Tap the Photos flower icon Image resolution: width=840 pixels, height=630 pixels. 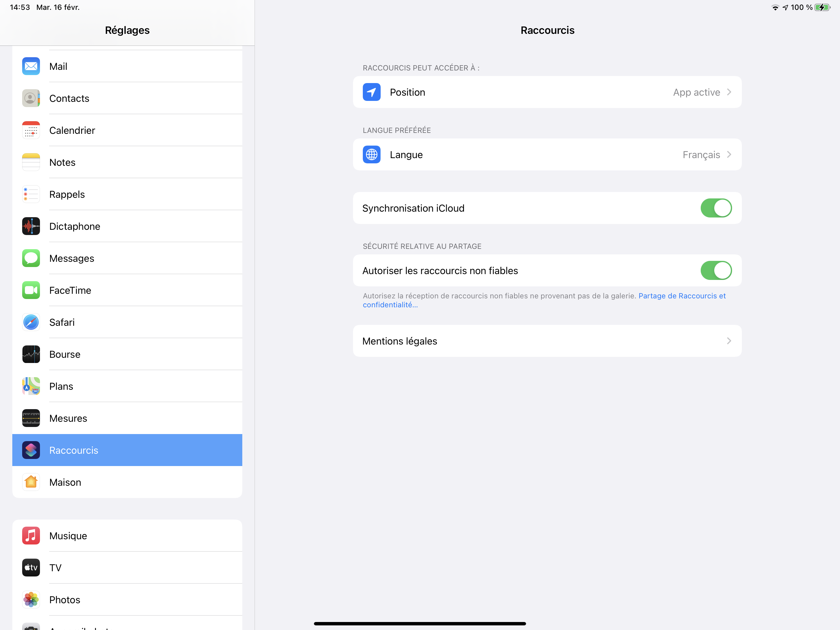click(31, 600)
